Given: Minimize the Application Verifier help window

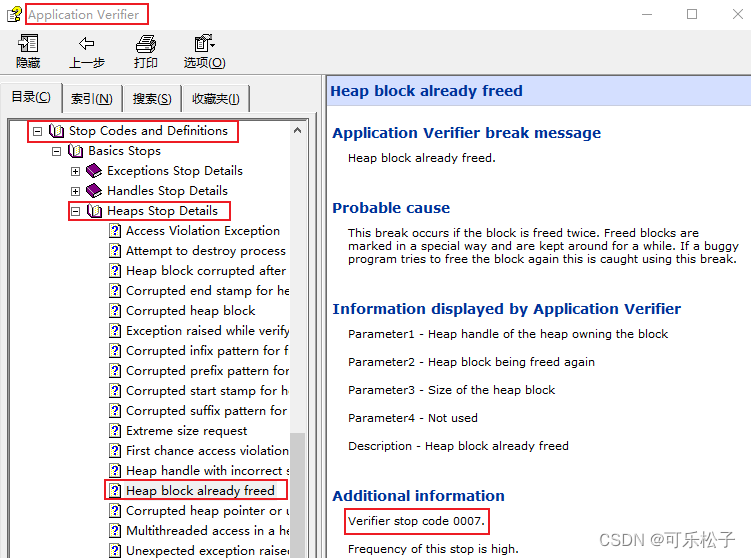Looking at the screenshot, I should [x=647, y=14].
